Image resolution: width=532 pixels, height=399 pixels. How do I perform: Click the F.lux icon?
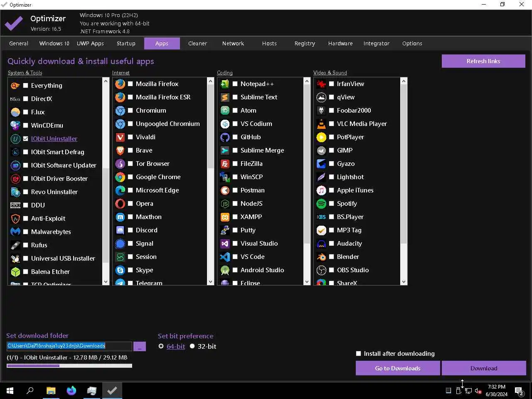point(15,112)
